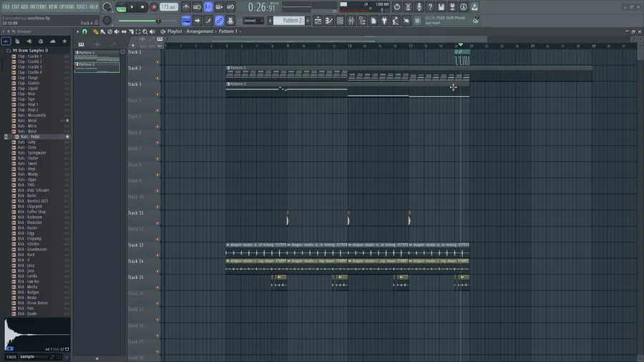
Task: Open the project info icon
Action: pos(463,7)
